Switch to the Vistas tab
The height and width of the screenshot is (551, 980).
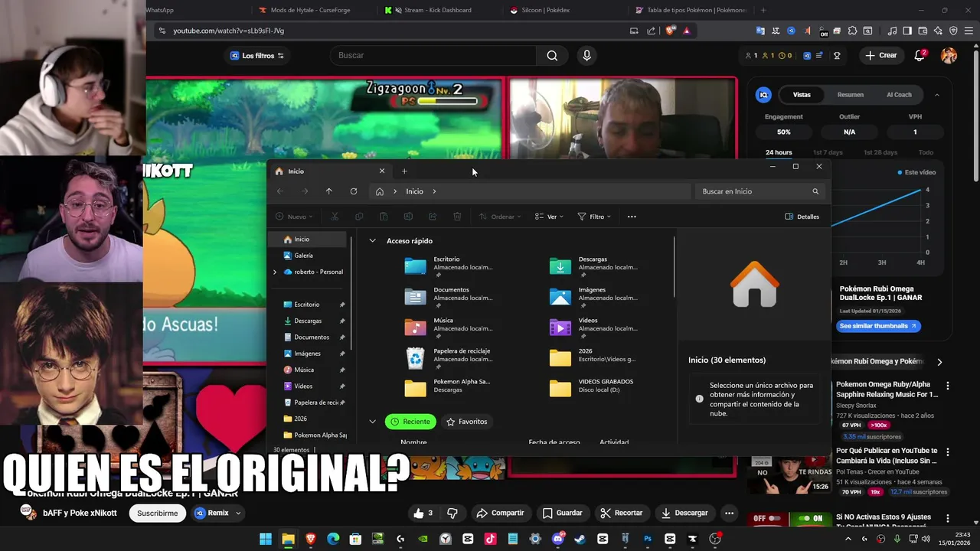802,95
